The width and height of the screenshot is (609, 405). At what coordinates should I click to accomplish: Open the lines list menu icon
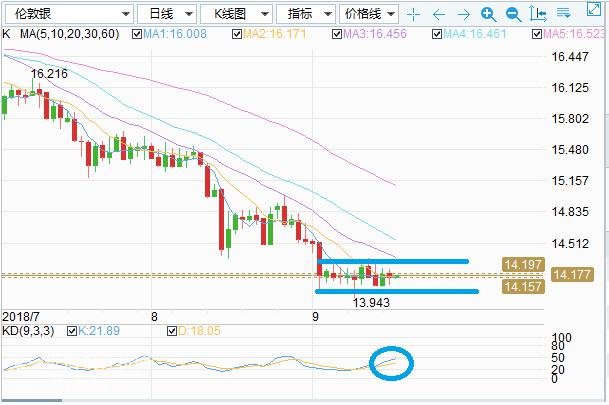pyautogui.click(x=563, y=14)
